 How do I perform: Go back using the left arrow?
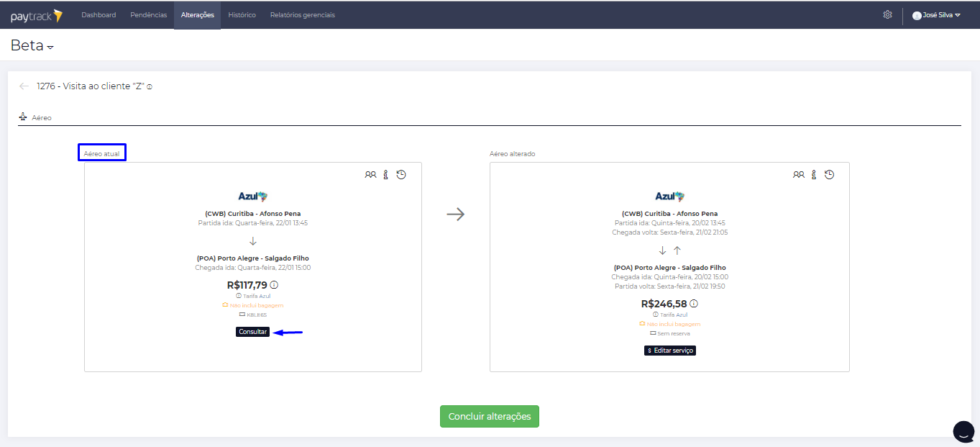click(24, 86)
